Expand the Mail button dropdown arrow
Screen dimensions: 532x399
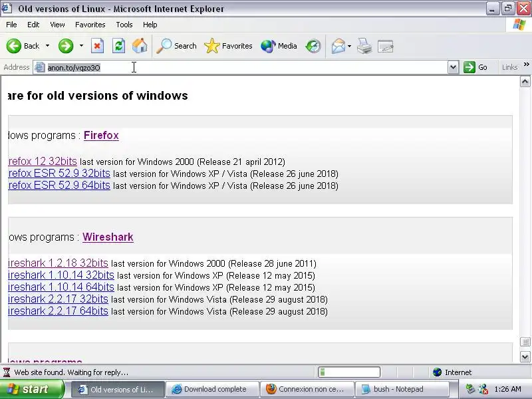tap(350, 46)
